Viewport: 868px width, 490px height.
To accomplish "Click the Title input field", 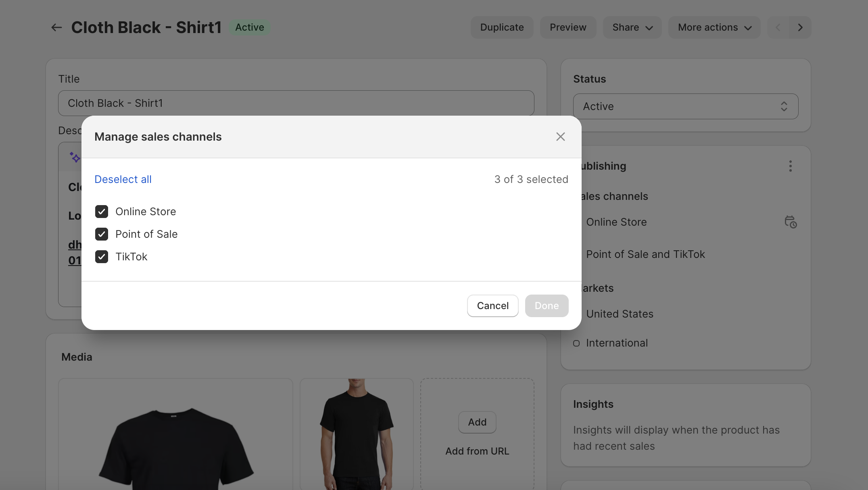I will click(x=296, y=103).
